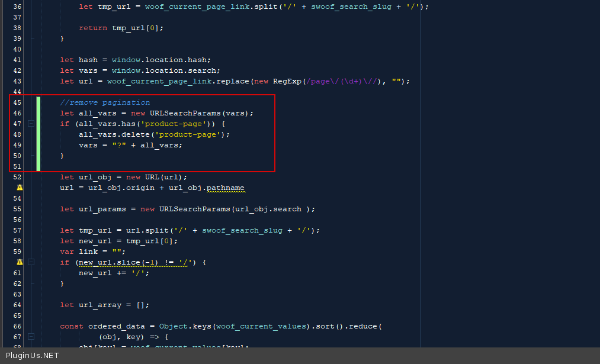
Task: Click 'all_vars.delete' on line 48
Action: click(x=114, y=134)
